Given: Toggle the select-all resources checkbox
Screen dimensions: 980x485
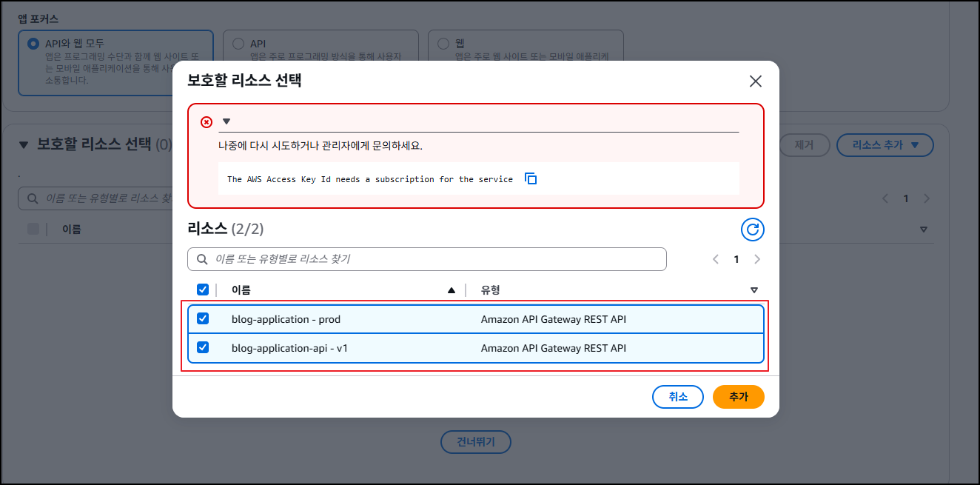Looking at the screenshot, I should 203,290.
